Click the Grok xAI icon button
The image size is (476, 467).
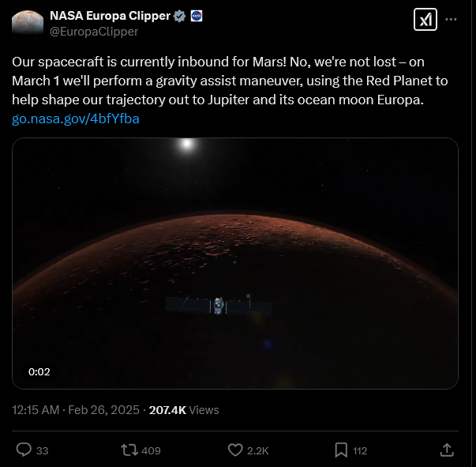425,20
